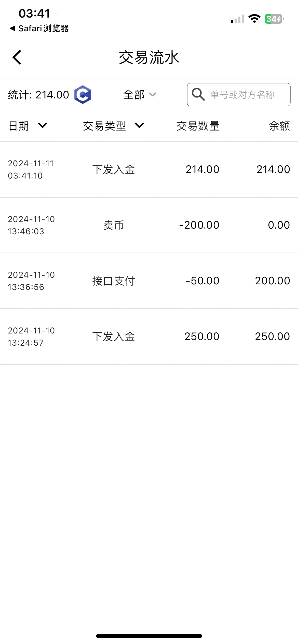The width and height of the screenshot is (298, 644).
Task: Open the 下发入金 250.00 transaction row
Action: click(x=149, y=336)
